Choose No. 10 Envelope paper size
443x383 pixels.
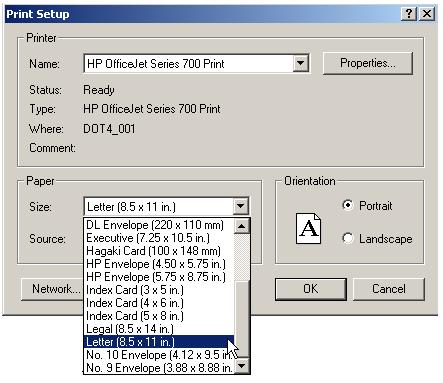pos(159,355)
